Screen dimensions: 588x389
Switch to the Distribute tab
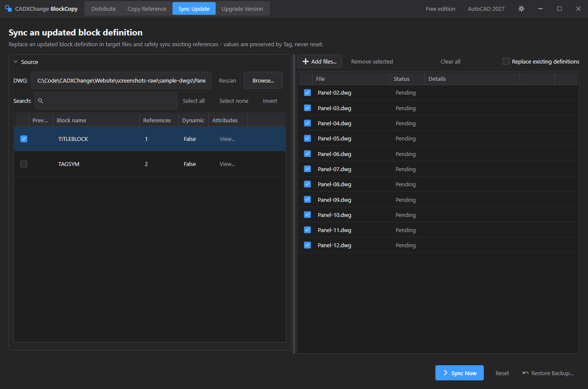(x=103, y=9)
